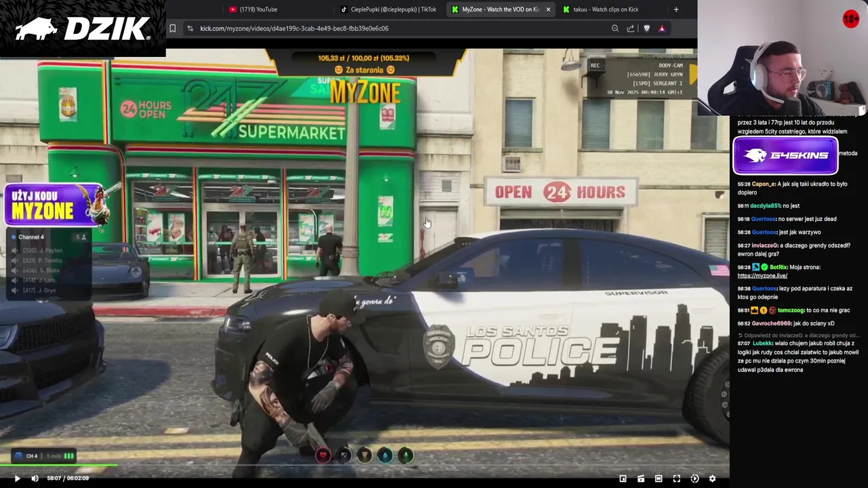Image resolution: width=868 pixels, height=488 pixels.
Task: Click chat username Quertoos 'no serwer jest juz dead'
Action: point(764,219)
